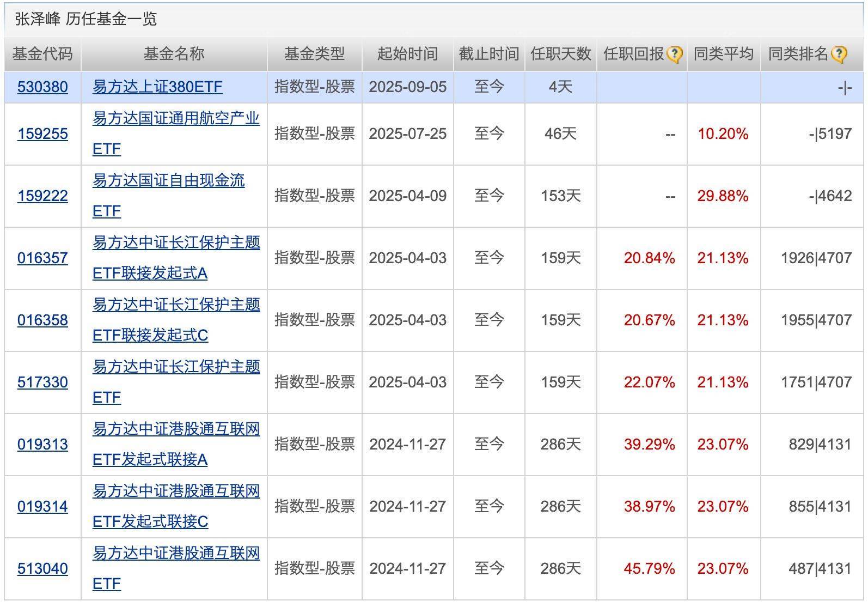Click the 153天 tenure cell

560,196
